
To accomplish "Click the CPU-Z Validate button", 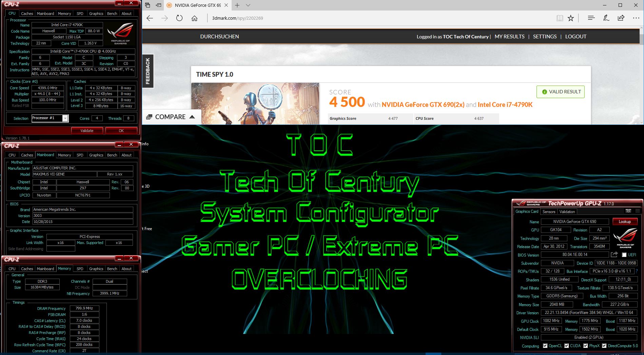I will point(87,131).
